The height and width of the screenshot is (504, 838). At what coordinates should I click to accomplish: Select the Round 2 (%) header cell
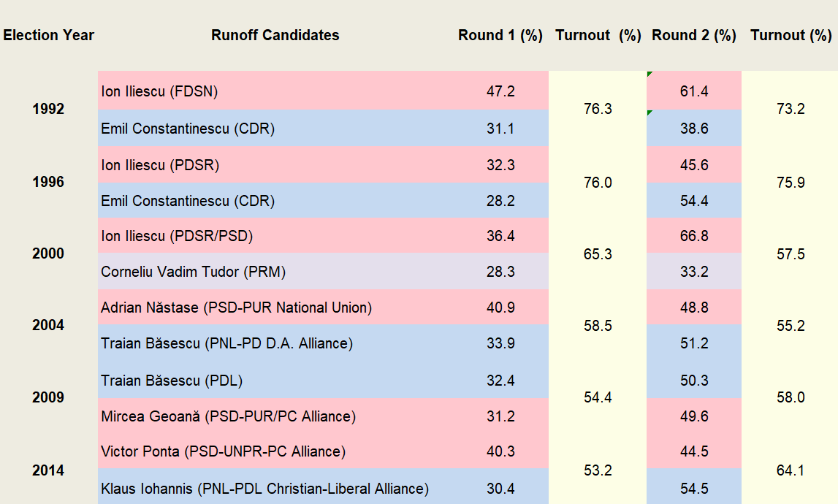693,35
